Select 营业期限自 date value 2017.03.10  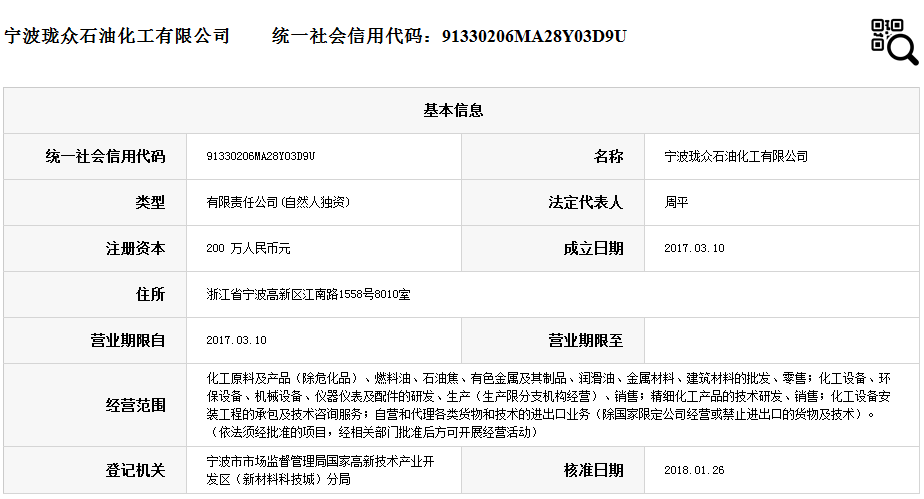(x=236, y=340)
